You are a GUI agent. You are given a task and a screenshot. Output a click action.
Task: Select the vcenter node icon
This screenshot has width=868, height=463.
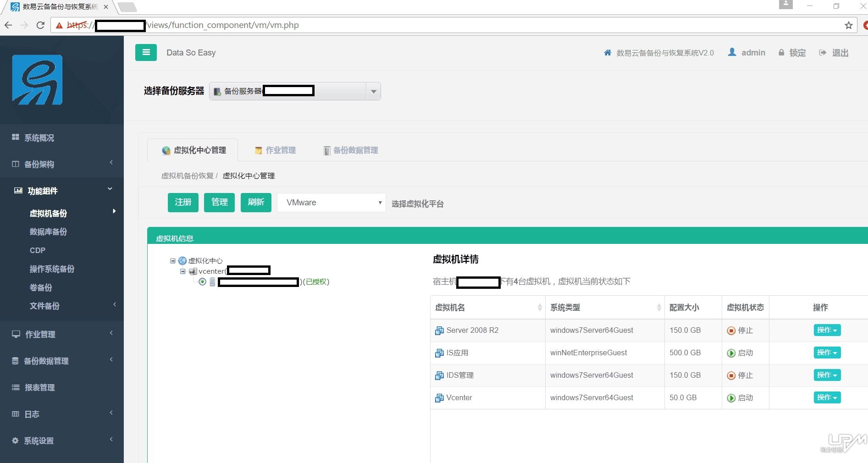(x=193, y=271)
